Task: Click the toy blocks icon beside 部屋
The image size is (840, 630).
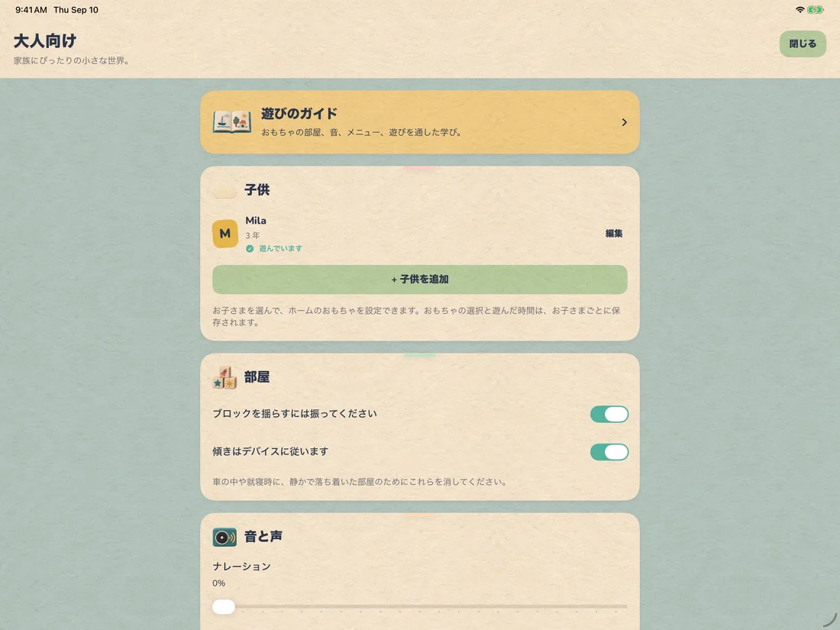Action: pyautogui.click(x=225, y=377)
